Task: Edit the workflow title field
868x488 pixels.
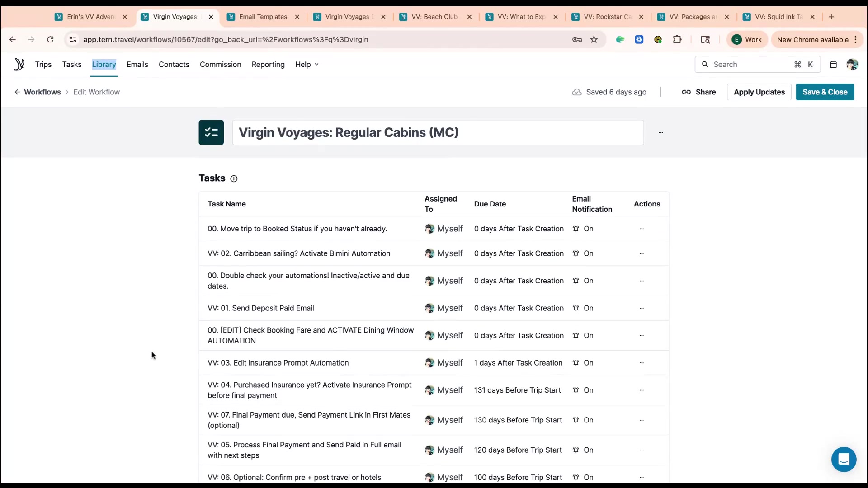Action: click(x=438, y=132)
